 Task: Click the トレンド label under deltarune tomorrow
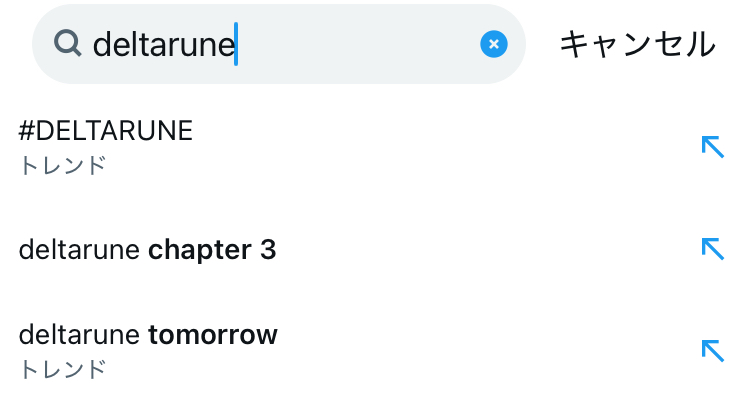[62, 369]
